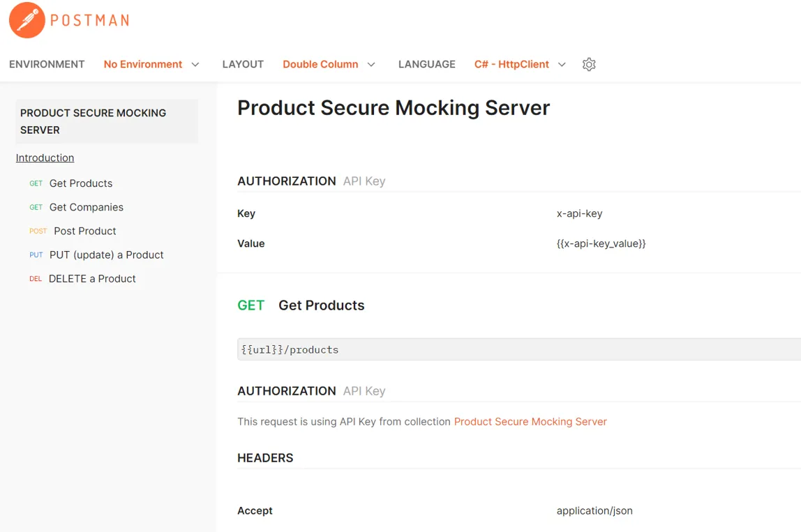
Task: Open the Double Column layout dropdown
Action: [x=329, y=64]
